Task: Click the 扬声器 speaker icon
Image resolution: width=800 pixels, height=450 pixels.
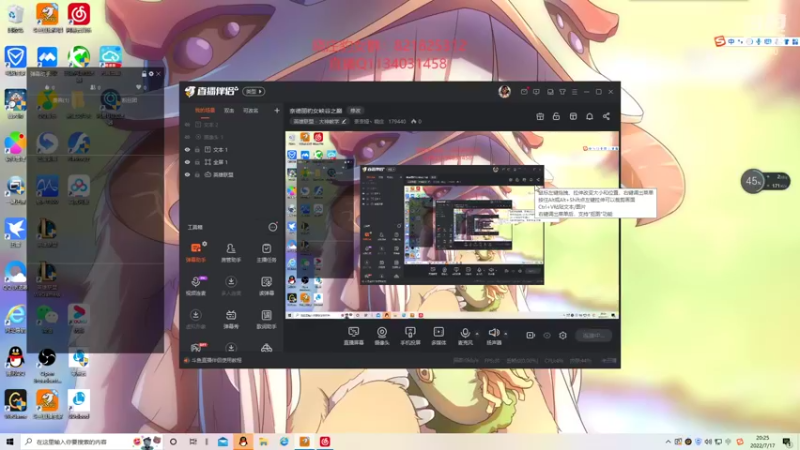Action: tap(493, 333)
